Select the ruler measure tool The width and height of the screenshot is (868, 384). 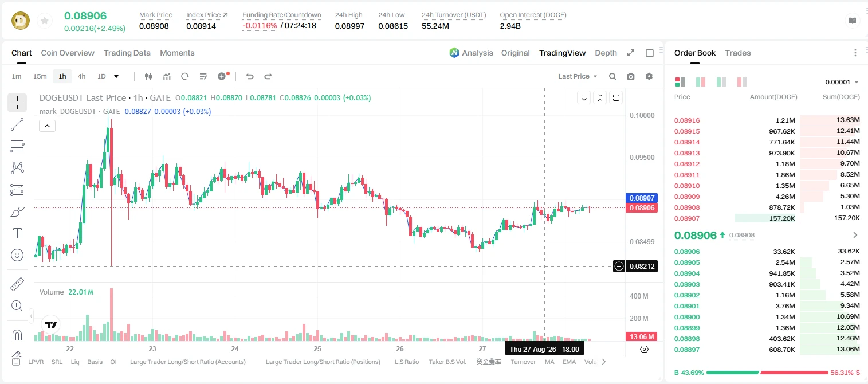[x=17, y=284]
